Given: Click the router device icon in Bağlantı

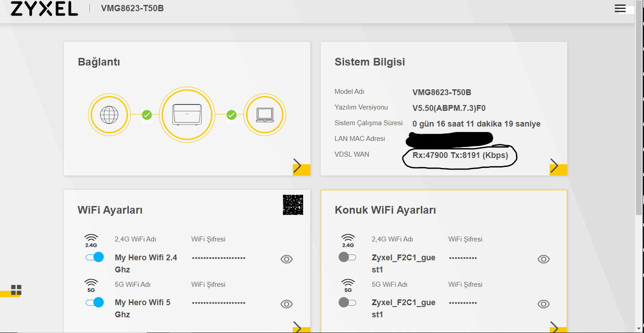Looking at the screenshot, I should 186,115.
